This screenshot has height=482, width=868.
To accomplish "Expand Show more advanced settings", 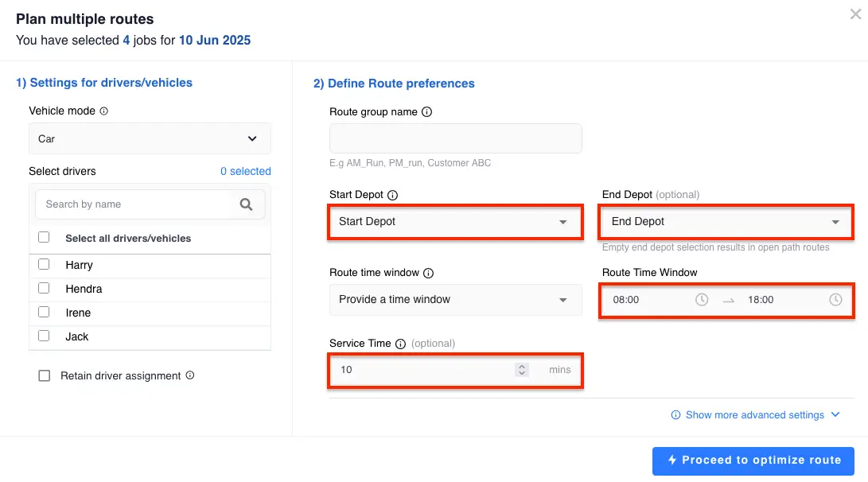I will click(756, 415).
